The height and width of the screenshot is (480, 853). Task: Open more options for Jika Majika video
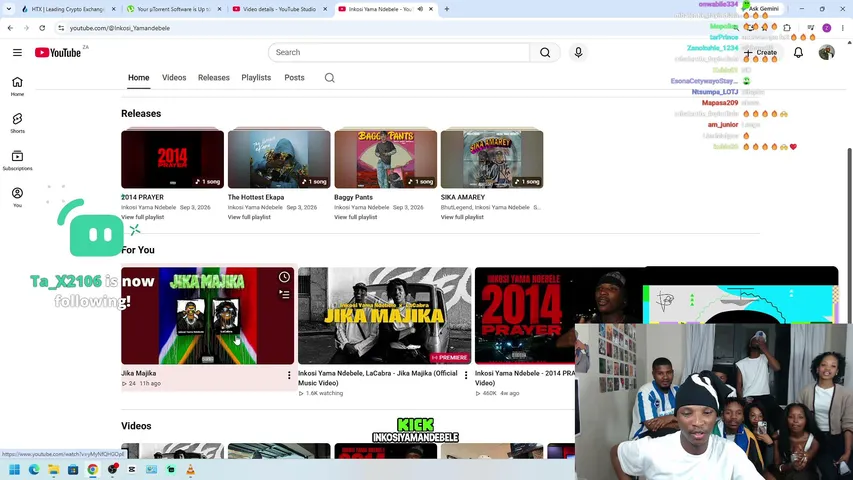pyautogui.click(x=289, y=375)
